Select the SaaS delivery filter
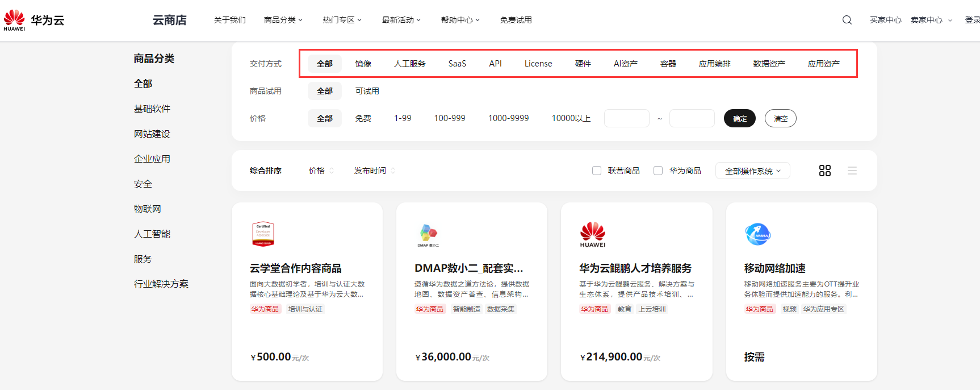 click(457, 64)
